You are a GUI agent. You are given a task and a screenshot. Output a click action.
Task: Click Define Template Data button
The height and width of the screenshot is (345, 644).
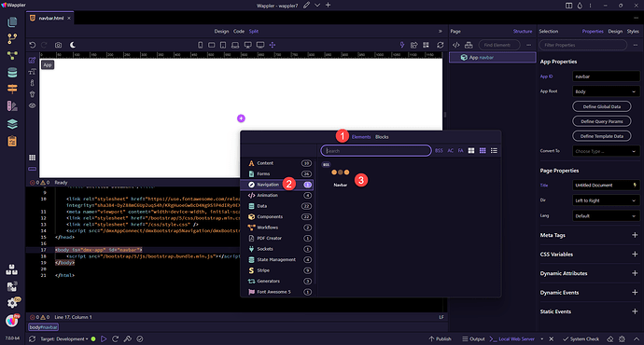pyautogui.click(x=602, y=136)
